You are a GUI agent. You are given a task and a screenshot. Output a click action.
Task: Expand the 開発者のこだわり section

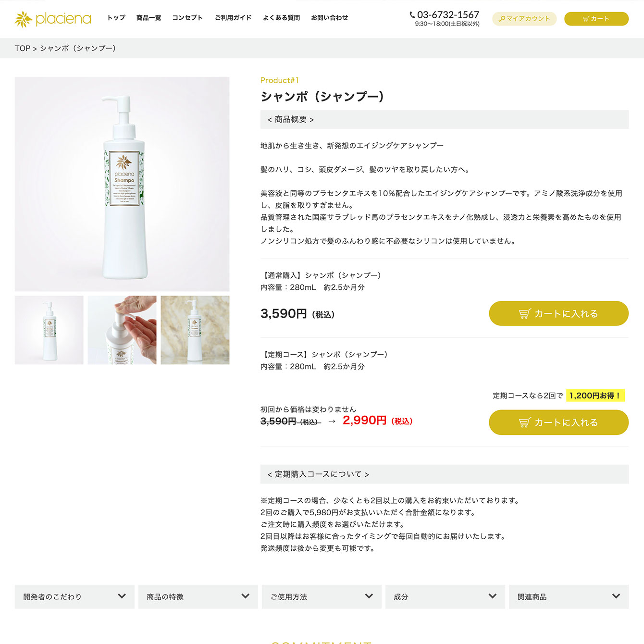(x=74, y=596)
